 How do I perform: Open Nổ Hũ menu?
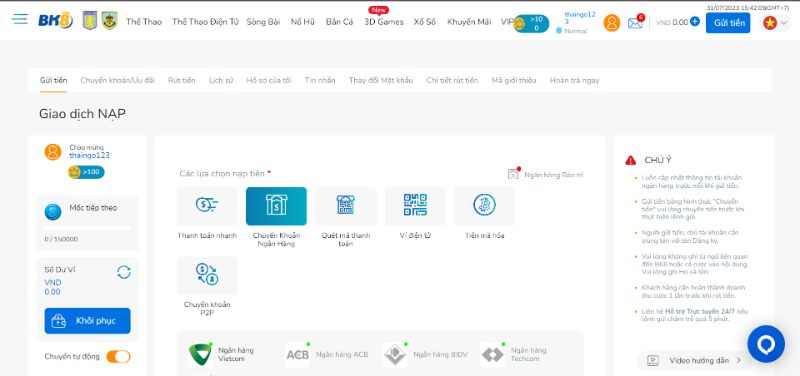pyautogui.click(x=303, y=22)
